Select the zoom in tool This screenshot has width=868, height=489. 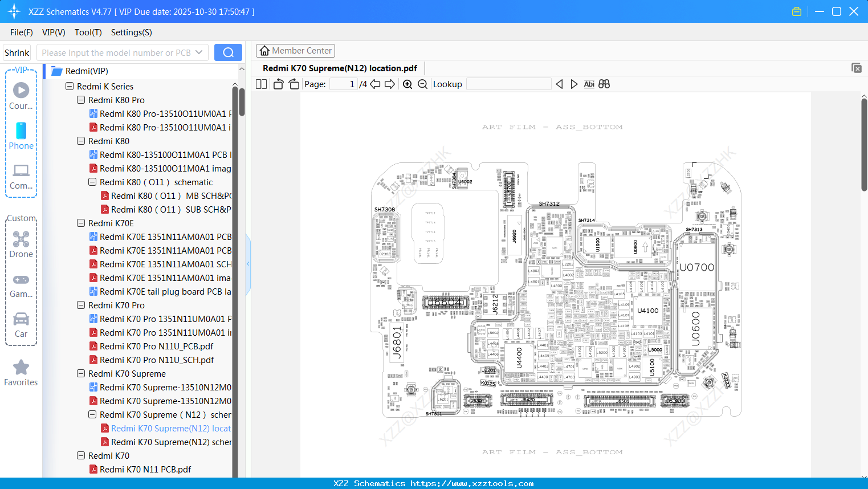tap(407, 84)
